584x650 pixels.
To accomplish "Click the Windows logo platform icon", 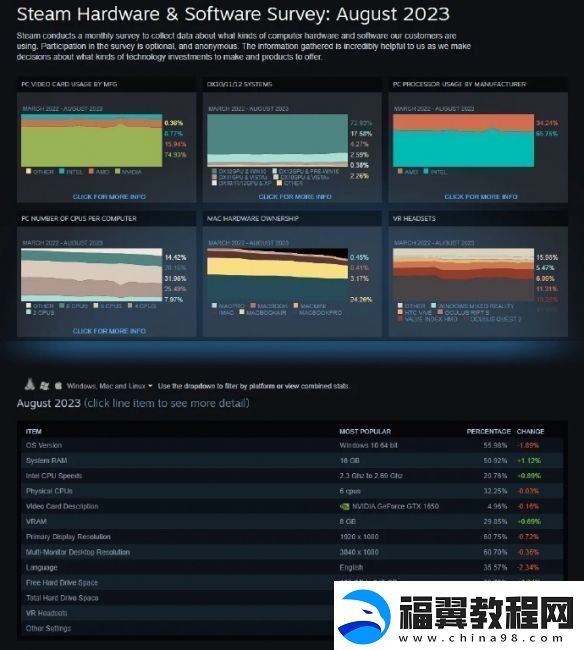I will click(x=44, y=386).
